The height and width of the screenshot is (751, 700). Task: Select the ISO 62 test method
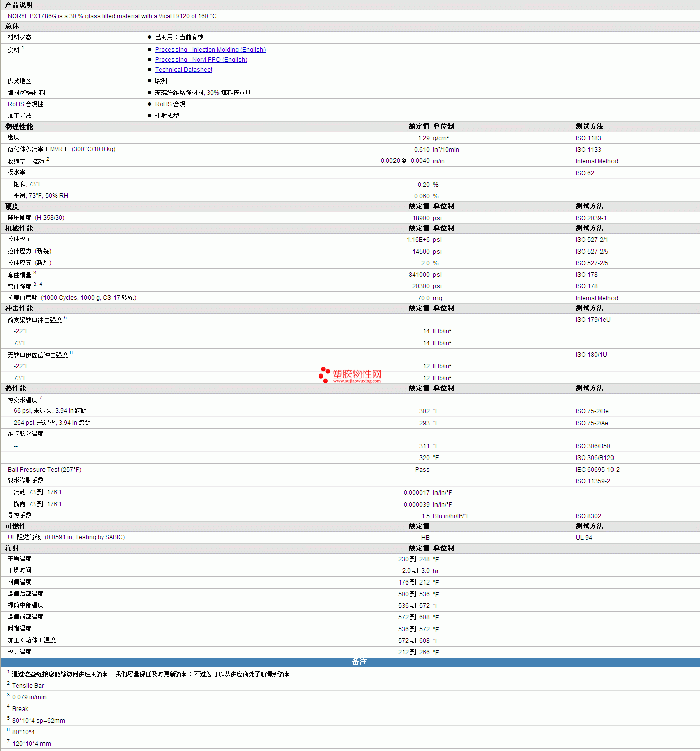point(585,173)
